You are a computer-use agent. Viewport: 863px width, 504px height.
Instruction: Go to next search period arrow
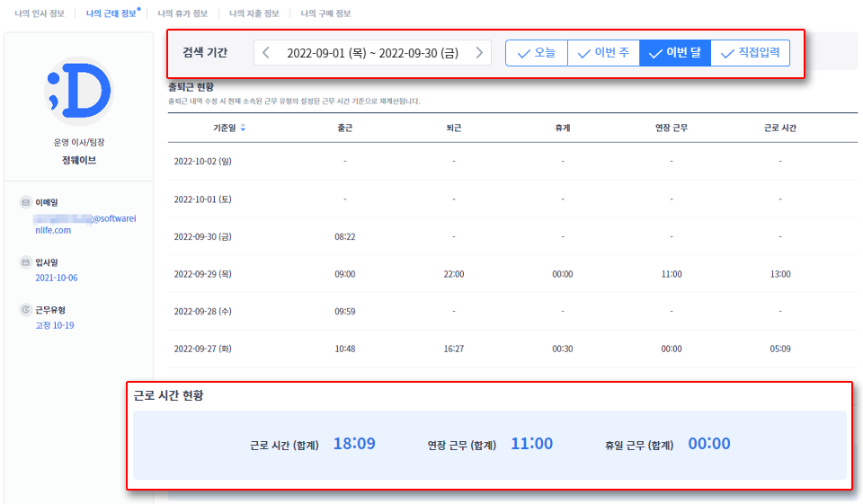pos(479,53)
